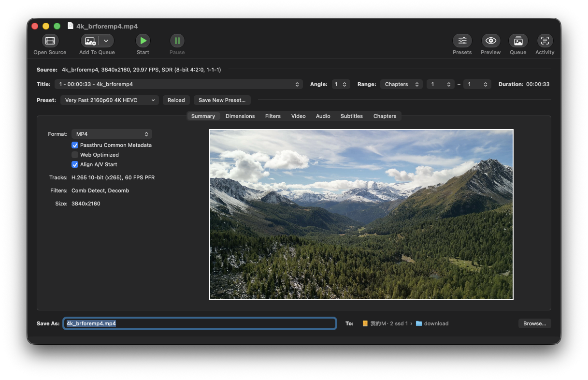Screen dimensions: 588x380
Task: Open the end chapter dropdown
Action: click(x=477, y=84)
